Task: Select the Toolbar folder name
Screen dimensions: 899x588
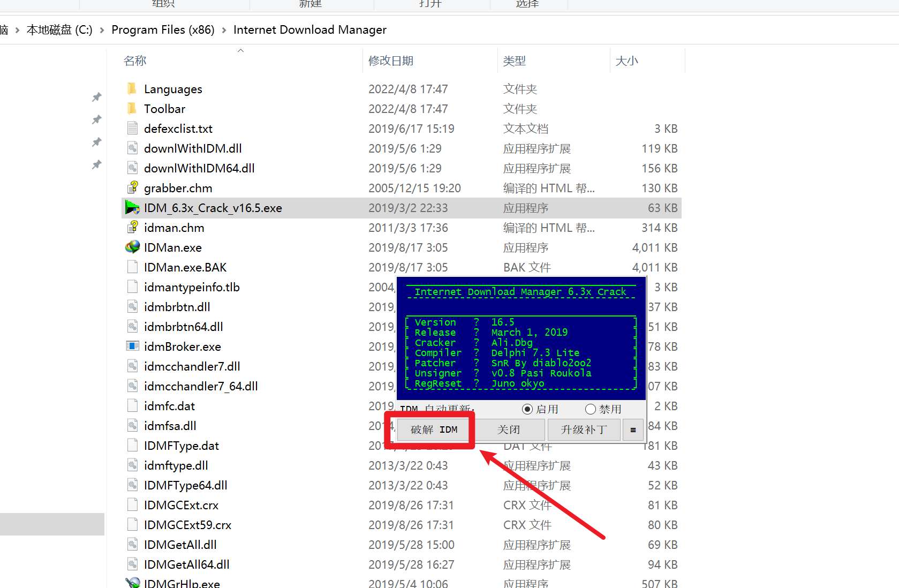Action: click(x=164, y=109)
